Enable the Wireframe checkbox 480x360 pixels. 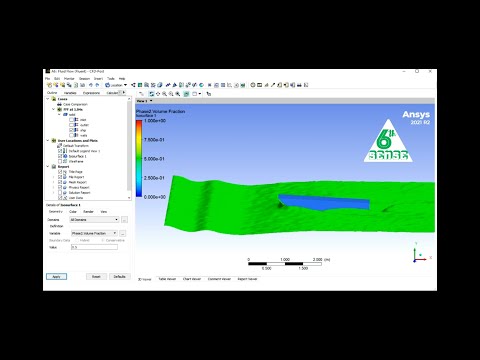click(x=60, y=161)
